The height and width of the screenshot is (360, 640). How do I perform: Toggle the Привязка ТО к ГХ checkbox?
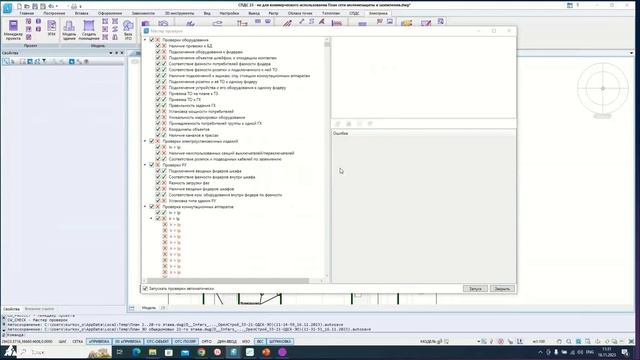[158, 100]
